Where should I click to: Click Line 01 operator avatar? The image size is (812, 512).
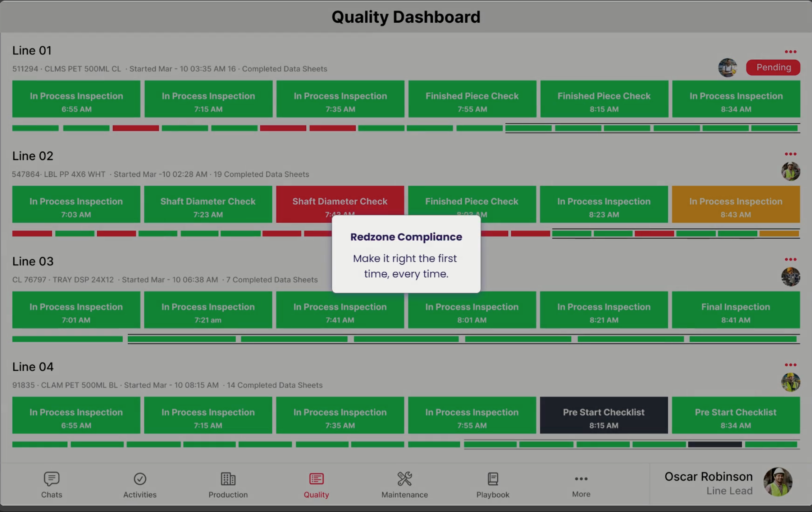pos(727,68)
